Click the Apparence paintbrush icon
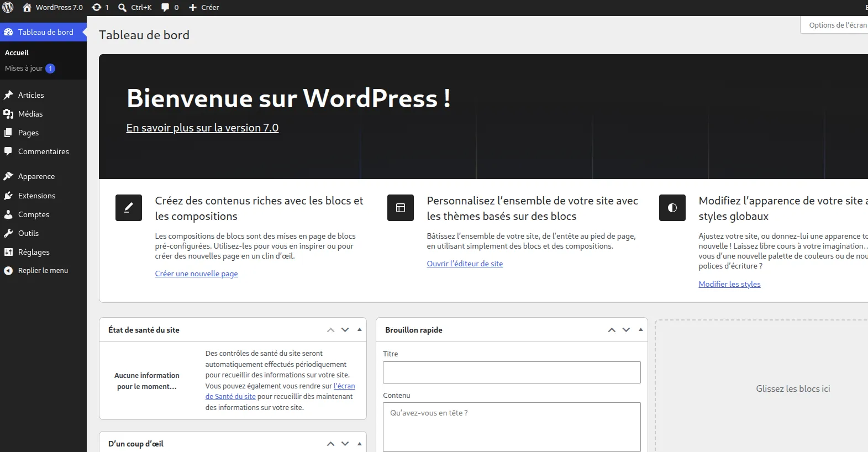868x452 pixels. coord(8,176)
